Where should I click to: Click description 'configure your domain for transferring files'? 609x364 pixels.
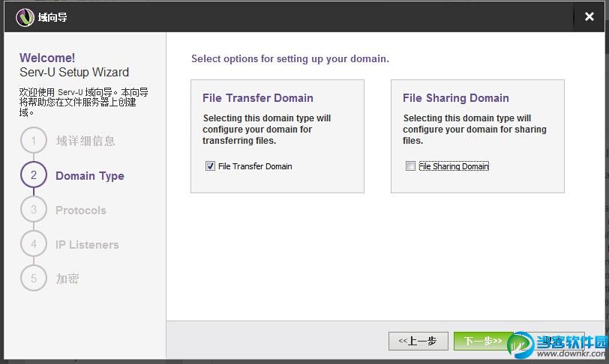click(267, 130)
